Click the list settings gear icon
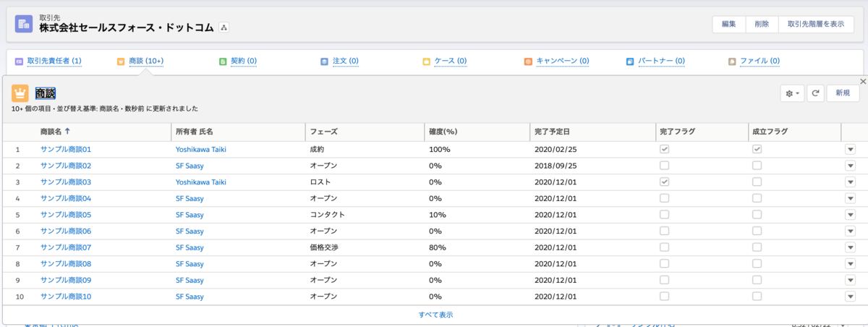868x327 pixels. (792, 93)
